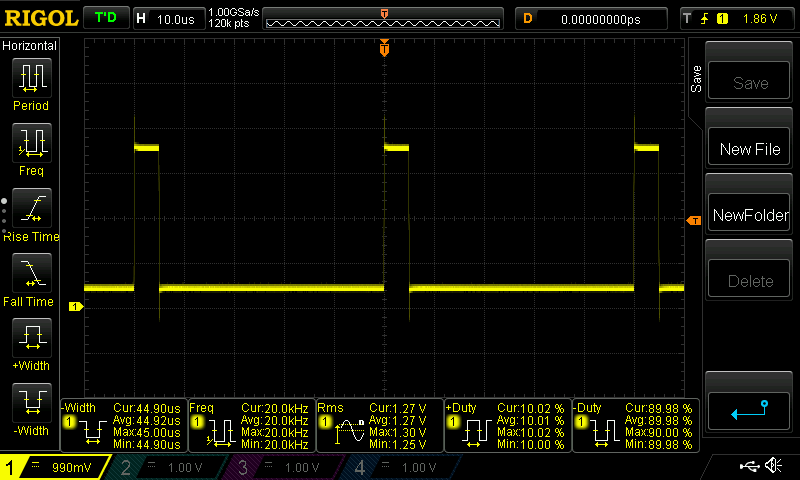Select the Freq measurement result box
This screenshot has height=480, width=800.
[252, 425]
